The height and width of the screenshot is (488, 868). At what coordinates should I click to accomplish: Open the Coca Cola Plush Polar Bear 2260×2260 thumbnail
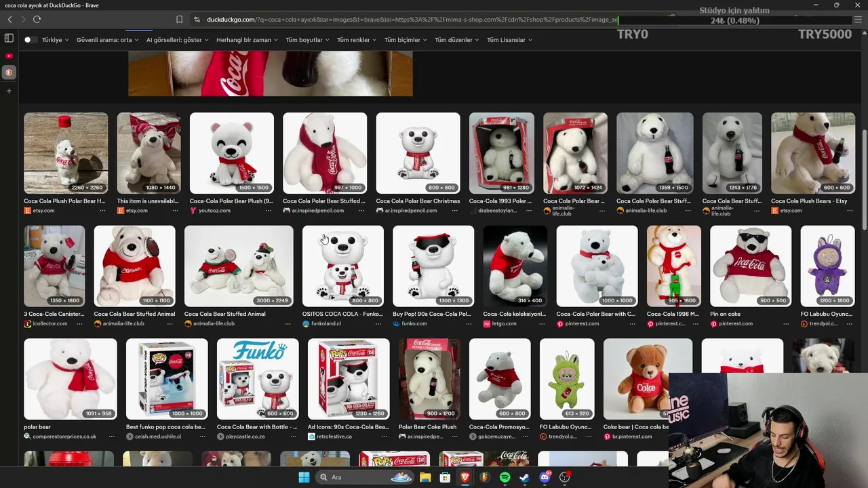[x=66, y=153]
